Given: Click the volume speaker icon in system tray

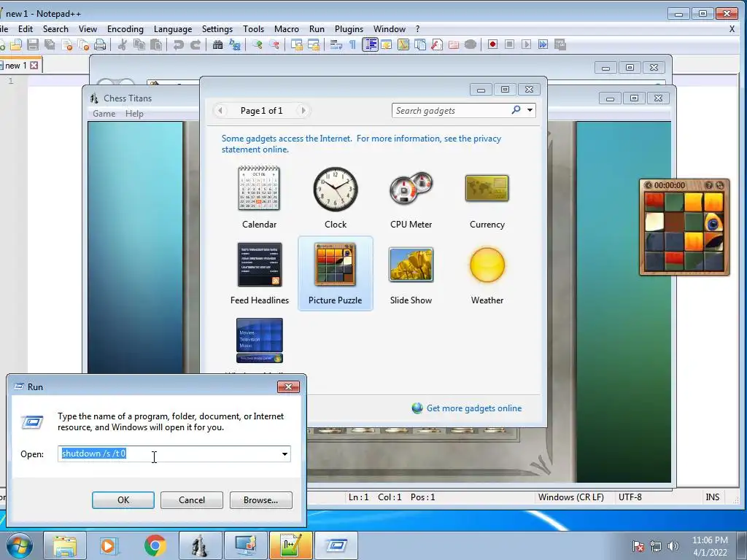Looking at the screenshot, I should [x=673, y=545].
